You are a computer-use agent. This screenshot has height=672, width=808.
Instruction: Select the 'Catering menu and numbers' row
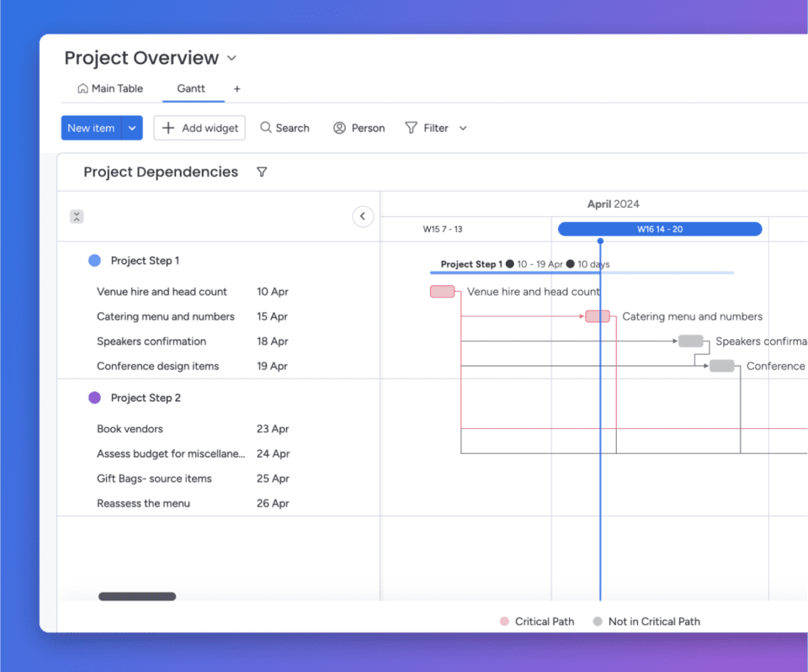(219, 316)
